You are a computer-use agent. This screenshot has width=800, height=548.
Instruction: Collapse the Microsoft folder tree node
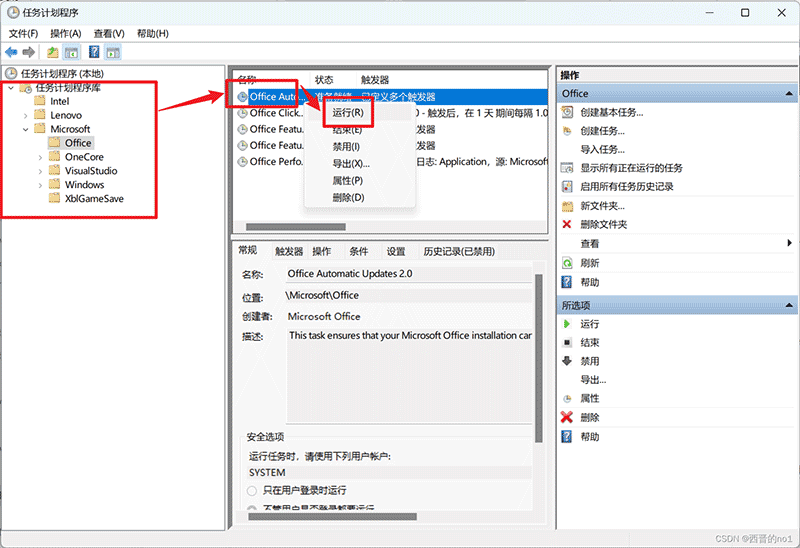(x=26, y=129)
